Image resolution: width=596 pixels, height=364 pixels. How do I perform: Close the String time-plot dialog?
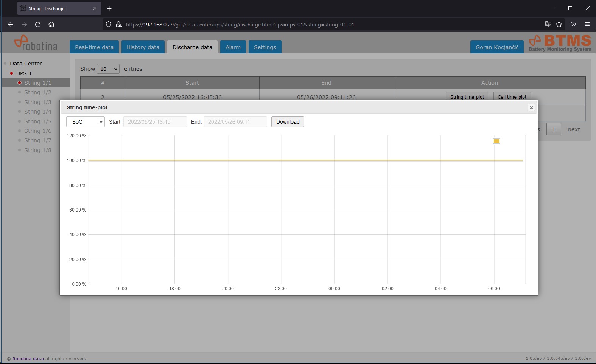point(531,108)
